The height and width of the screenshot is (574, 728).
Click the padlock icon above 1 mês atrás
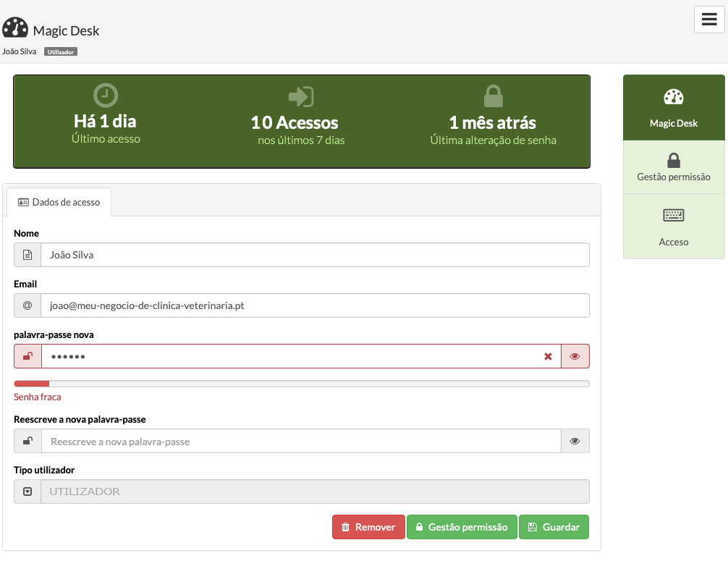(x=493, y=96)
